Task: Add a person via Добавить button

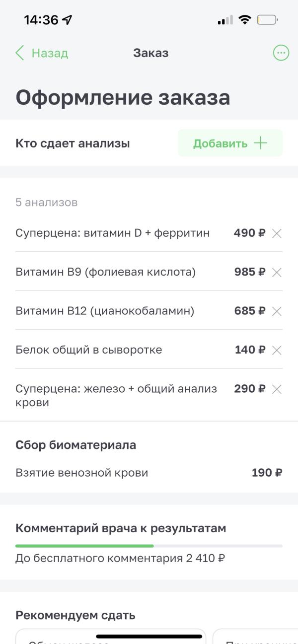Action: [x=230, y=143]
